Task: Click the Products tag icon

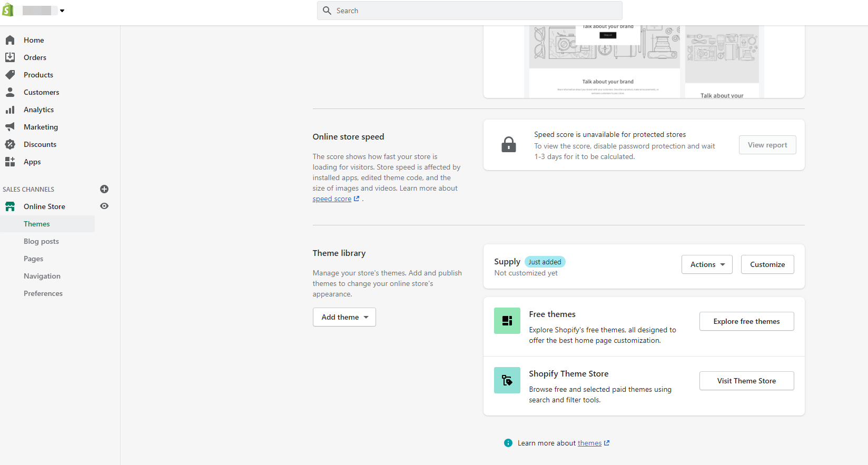Action: click(x=10, y=75)
